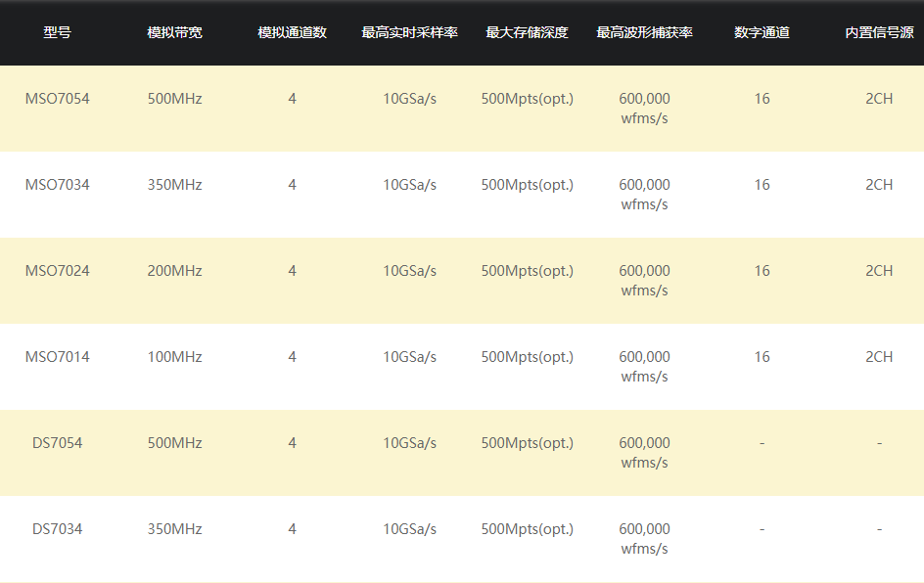Screen dimensions: 924x583
Task: Select the 模拟带宽 column header
Action: [x=174, y=32]
